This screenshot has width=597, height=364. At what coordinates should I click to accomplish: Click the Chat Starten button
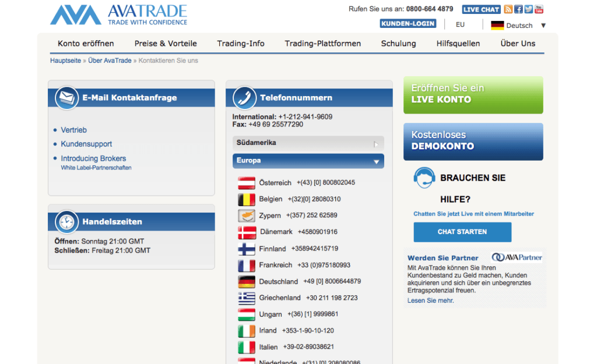(462, 232)
